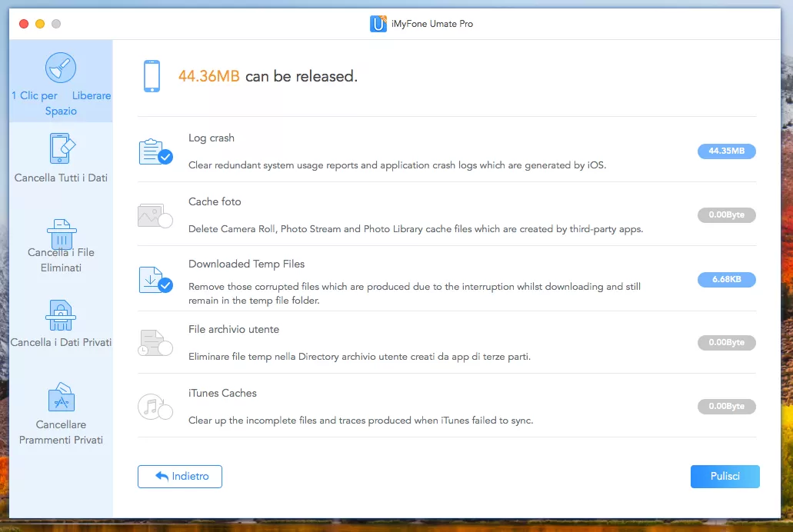Switch to Cancella Tutti i Dati tab label
793x532 pixels.
[61, 178]
